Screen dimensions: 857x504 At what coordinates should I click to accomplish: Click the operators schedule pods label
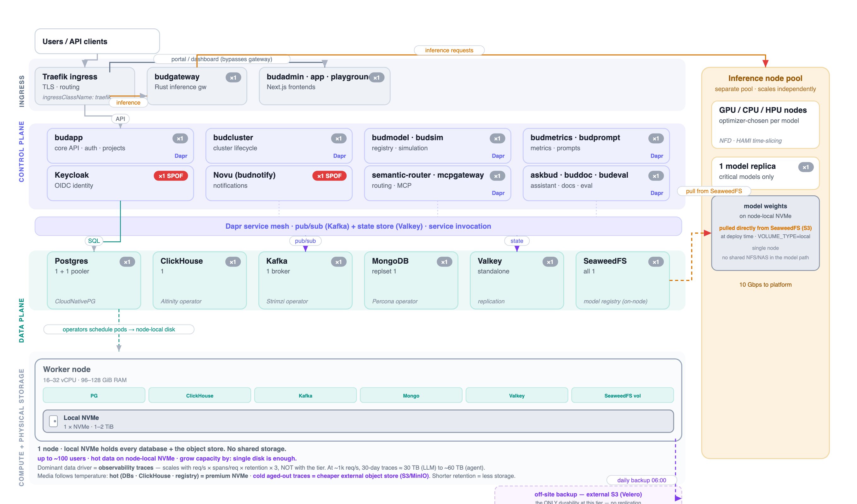(x=119, y=329)
